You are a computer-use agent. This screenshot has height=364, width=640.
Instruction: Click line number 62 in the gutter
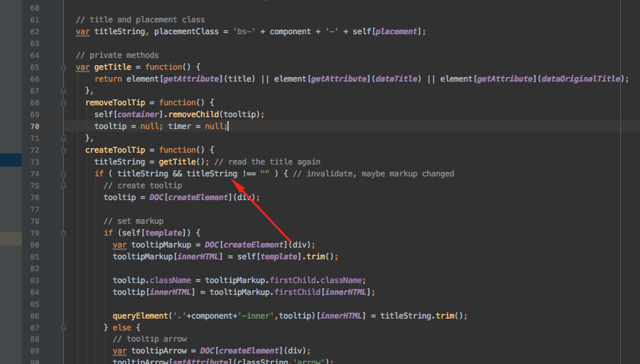tap(35, 32)
